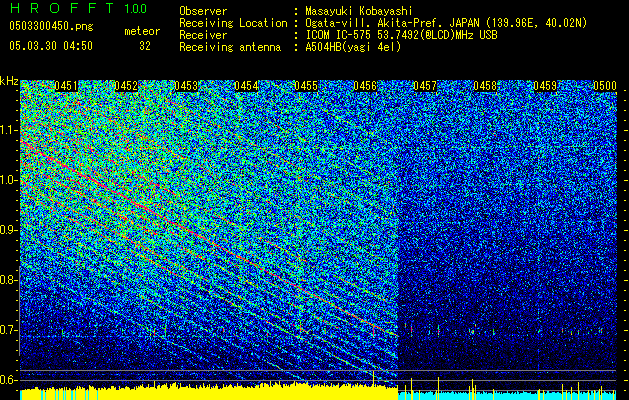This screenshot has width=629, height=400.
Task: Click the 0452 time marker
Action: click(x=126, y=86)
